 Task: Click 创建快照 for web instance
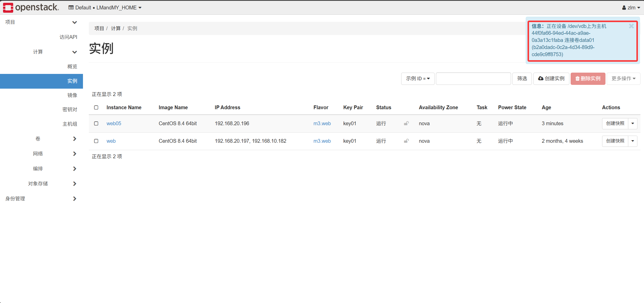point(615,141)
